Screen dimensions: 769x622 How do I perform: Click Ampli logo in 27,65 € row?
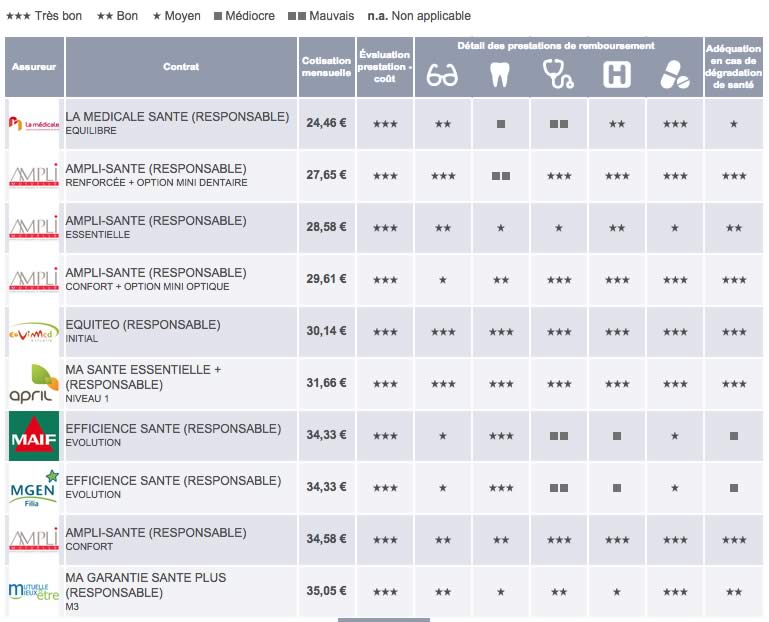[33, 176]
